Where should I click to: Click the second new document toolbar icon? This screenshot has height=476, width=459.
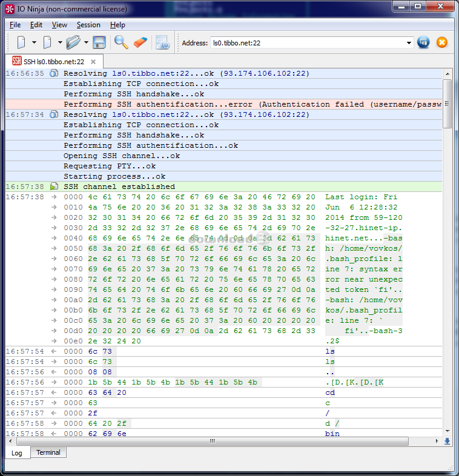click(47, 42)
